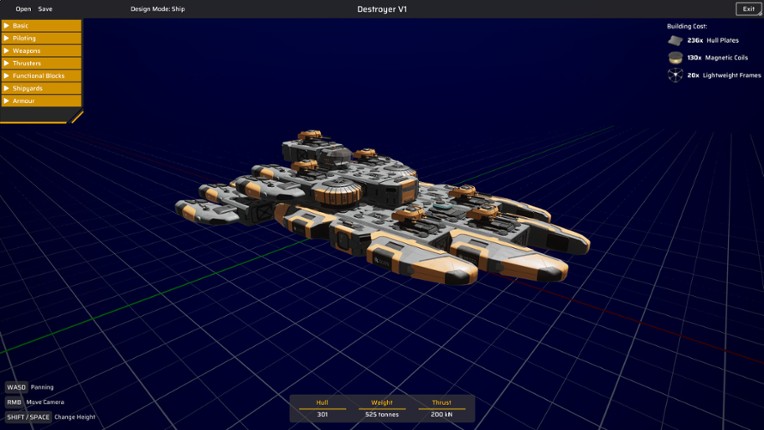Open the Shipyards category

(x=41, y=88)
